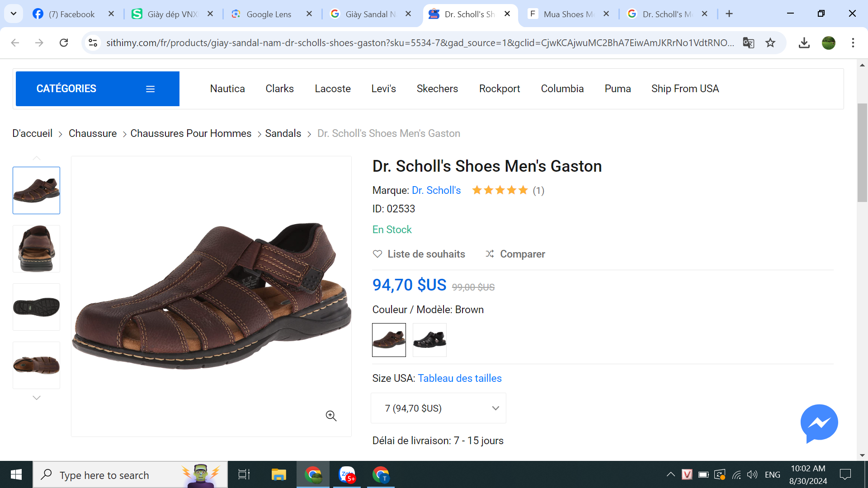The image size is (868, 488).
Task: Expand the CATÉGORIES menu
Action: point(98,89)
